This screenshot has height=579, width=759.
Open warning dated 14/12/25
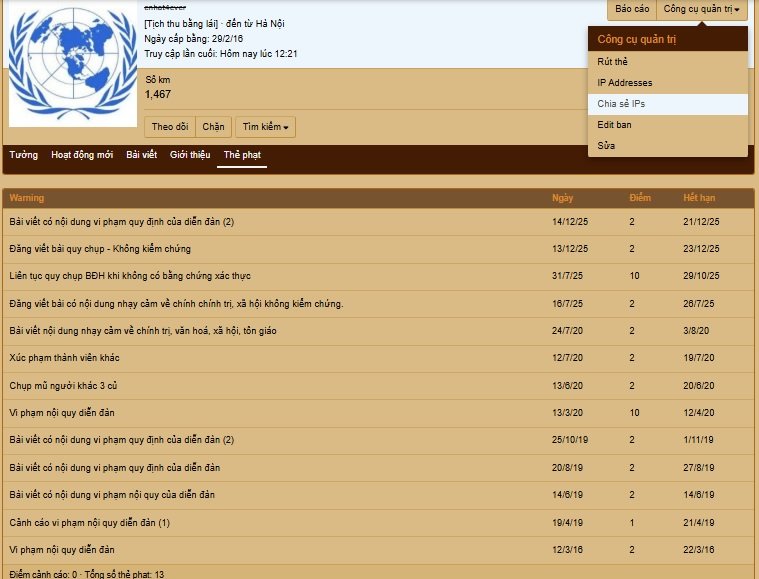[x=121, y=222]
